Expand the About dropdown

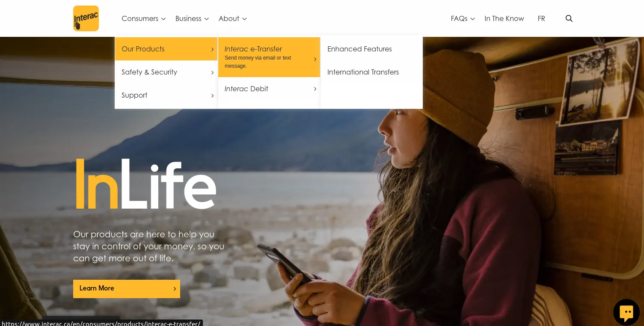click(233, 18)
